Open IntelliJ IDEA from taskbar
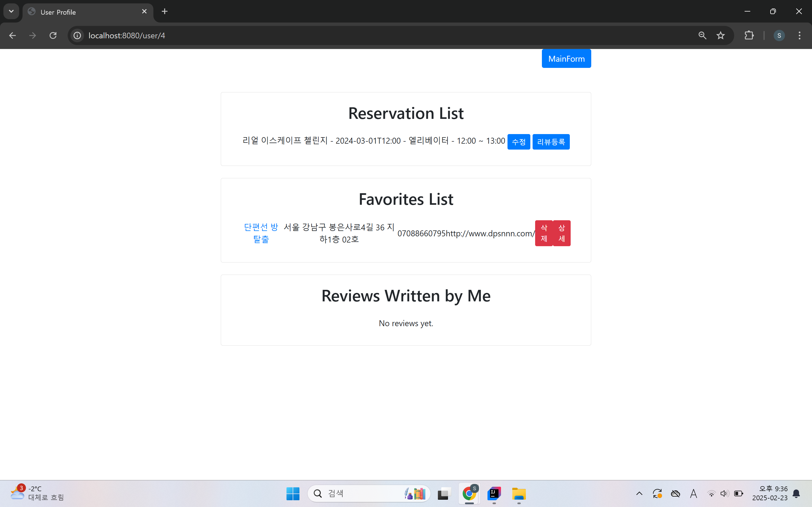Screen dimensions: 812x507 [494, 493]
